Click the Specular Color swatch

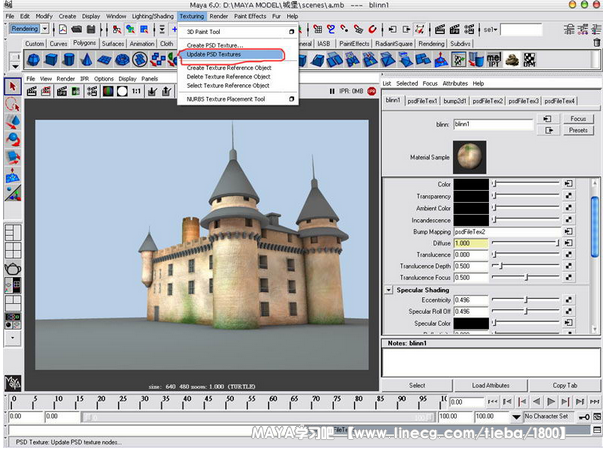[x=471, y=323]
